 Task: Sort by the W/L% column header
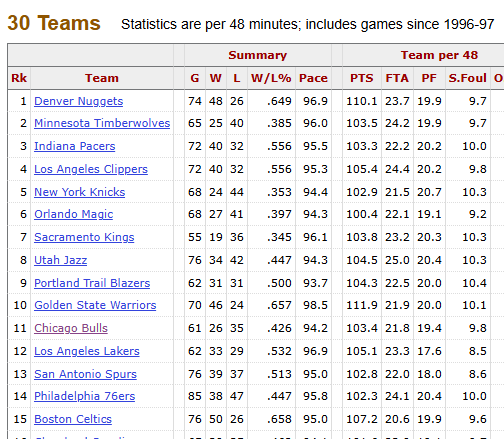click(271, 78)
